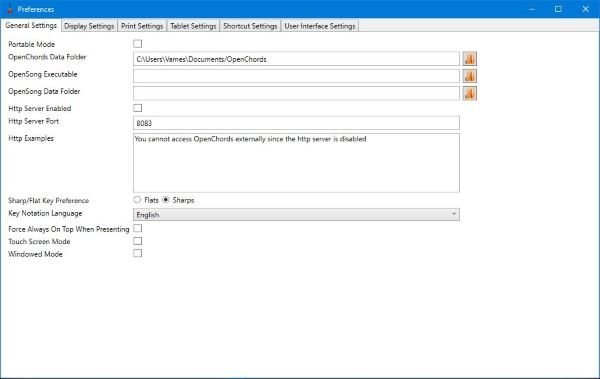Enable the Windowed Mode checkbox
The width and height of the screenshot is (600, 379).
pyautogui.click(x=138, y=253)
